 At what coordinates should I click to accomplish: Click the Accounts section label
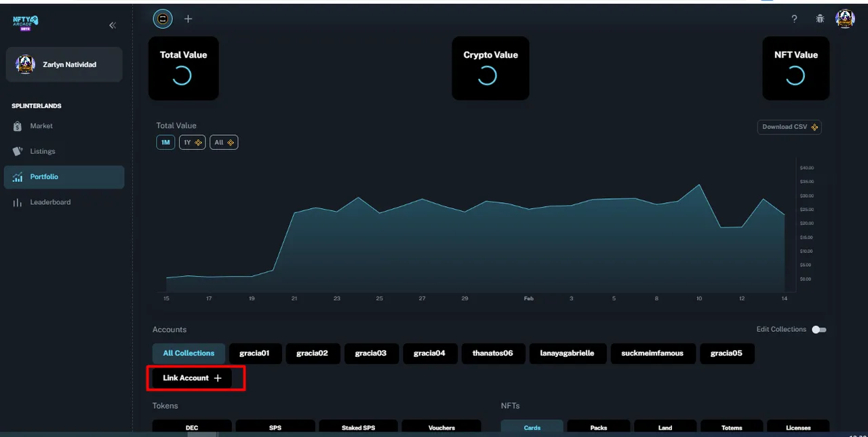[x=170, y=330]
